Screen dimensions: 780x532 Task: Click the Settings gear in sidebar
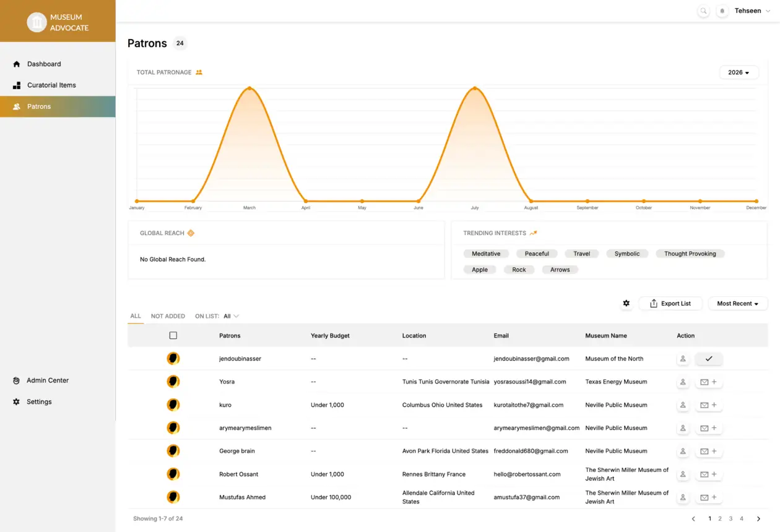[17, 402]
